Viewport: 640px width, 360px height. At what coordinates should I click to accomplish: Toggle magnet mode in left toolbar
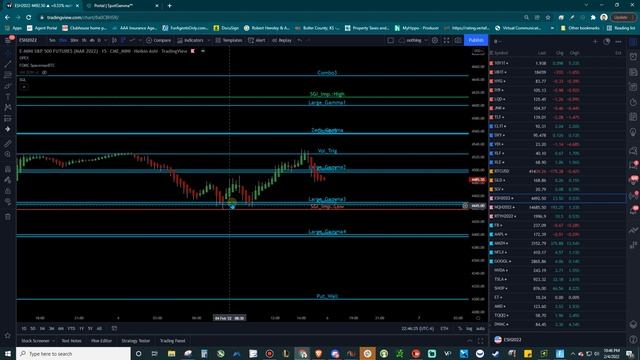[8, 169]
